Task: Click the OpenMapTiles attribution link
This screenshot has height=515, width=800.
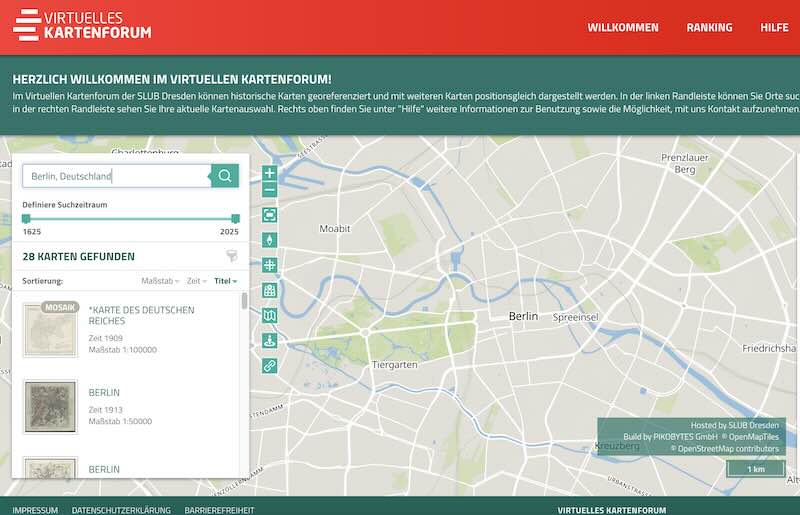Action: (x=754, y=437)
